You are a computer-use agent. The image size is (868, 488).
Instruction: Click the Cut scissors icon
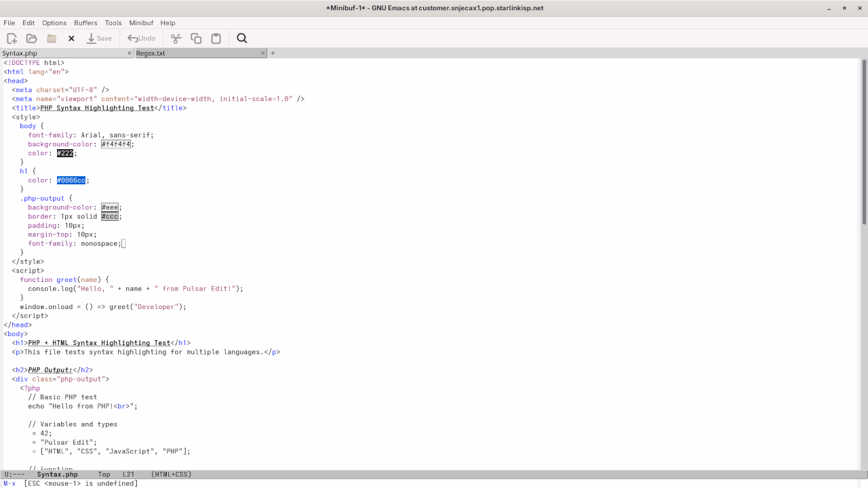[x=176, y=39]
